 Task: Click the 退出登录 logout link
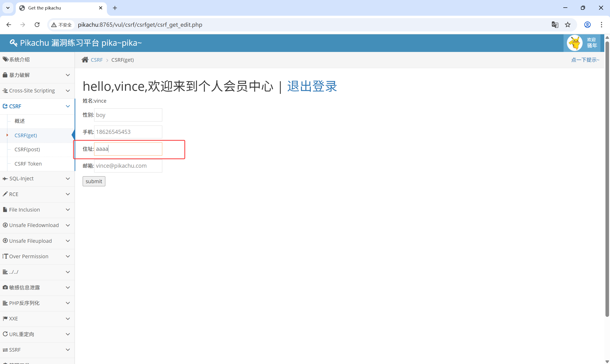click(x=312, y=86)
